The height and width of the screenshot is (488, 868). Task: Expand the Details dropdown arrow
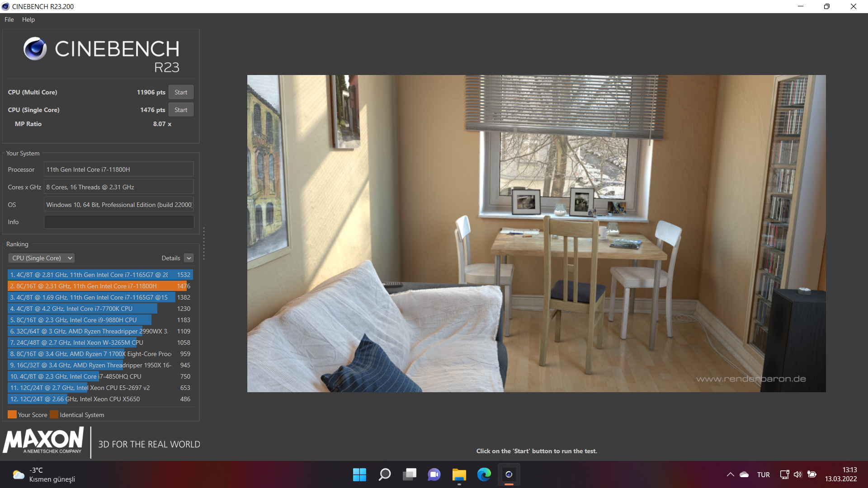189,258
